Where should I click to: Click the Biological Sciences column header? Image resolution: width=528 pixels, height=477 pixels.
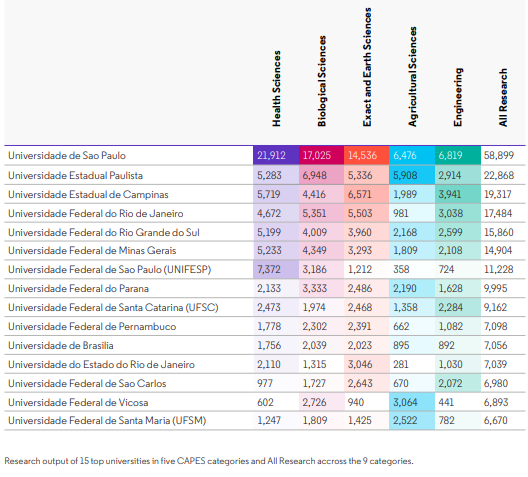[322, 81]
